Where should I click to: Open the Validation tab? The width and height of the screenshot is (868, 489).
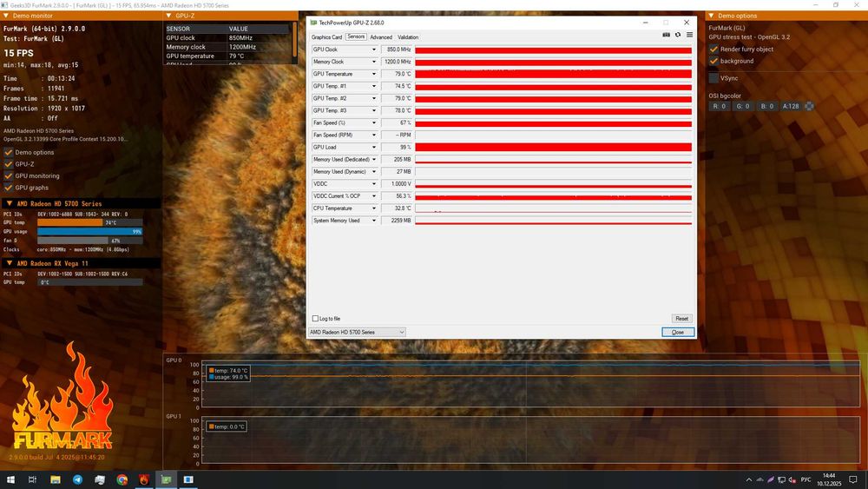coord(408,37)
